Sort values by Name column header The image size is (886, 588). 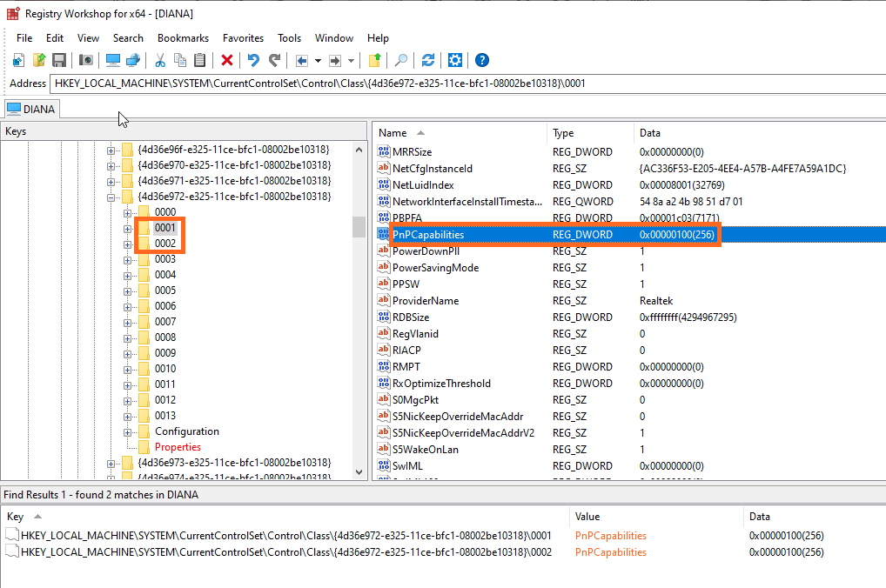click(459, 133)
